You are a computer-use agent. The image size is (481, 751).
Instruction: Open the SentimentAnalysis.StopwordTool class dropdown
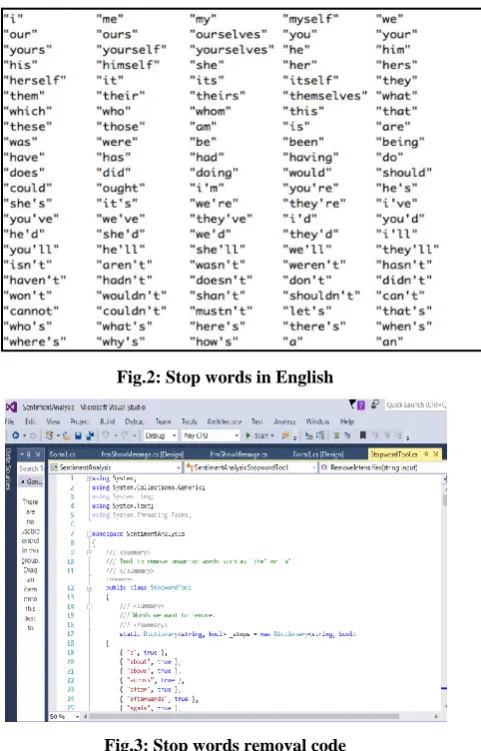[x=251, y=467]
